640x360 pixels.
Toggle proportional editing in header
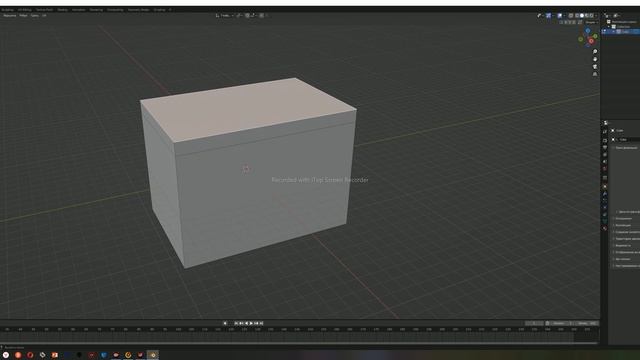[262, 16]
